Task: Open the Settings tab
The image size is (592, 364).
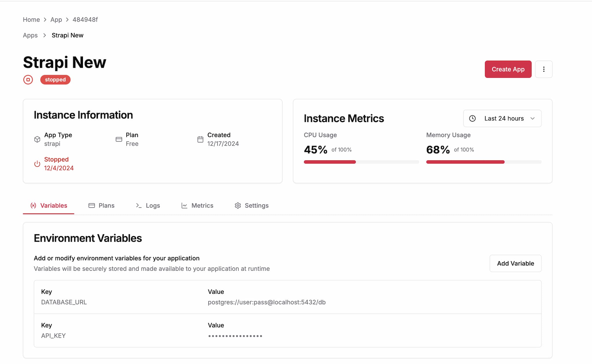Action: pos(251,205)
